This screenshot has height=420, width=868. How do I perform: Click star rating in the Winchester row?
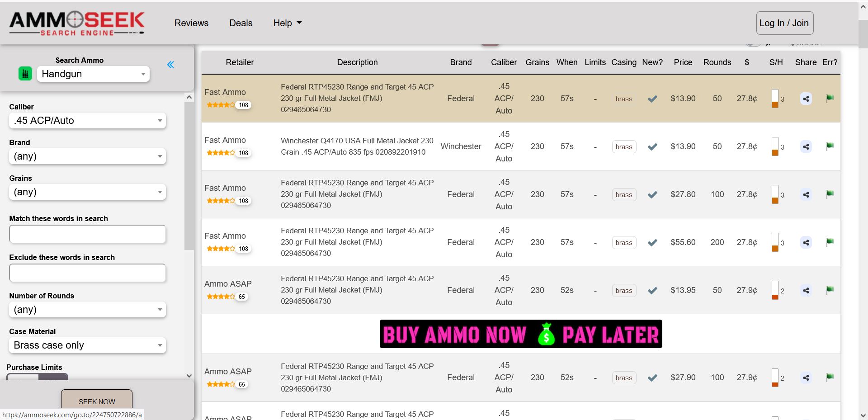pos(221,153)
